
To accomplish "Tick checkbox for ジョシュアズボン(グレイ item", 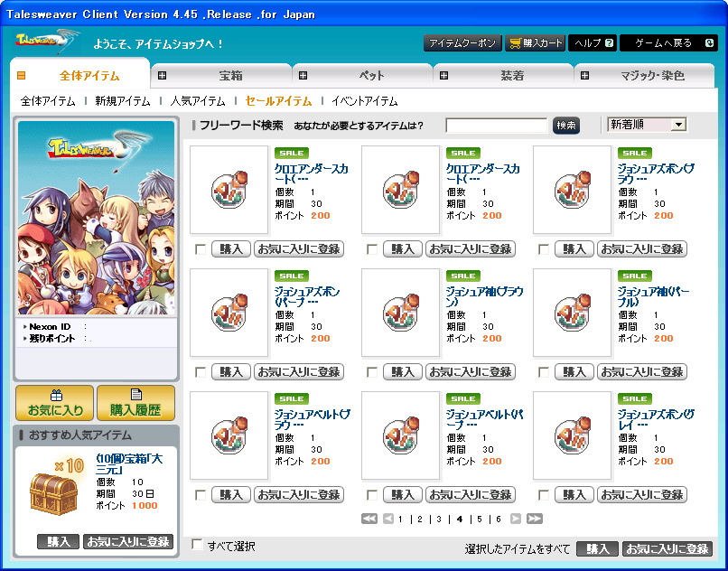I will (x=544, y=495).
